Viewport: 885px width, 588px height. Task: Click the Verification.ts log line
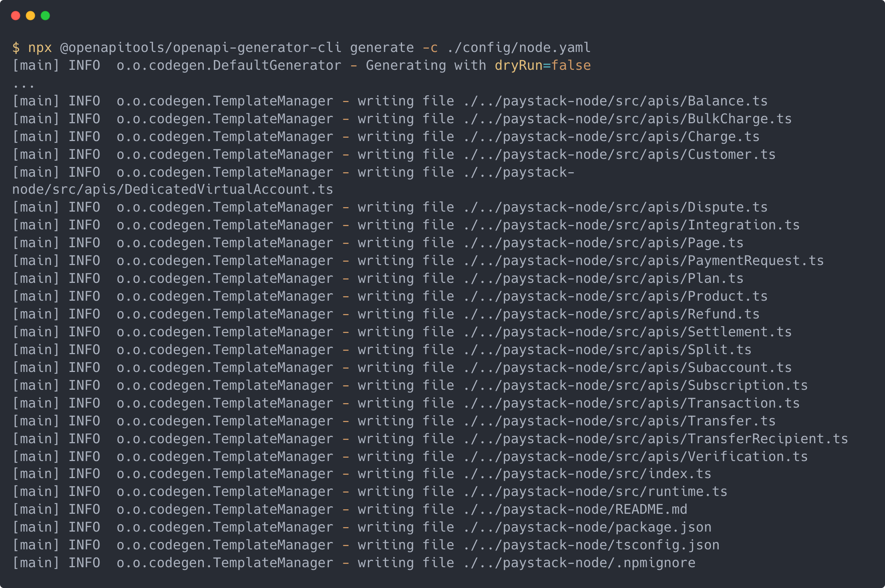(410, 457)
